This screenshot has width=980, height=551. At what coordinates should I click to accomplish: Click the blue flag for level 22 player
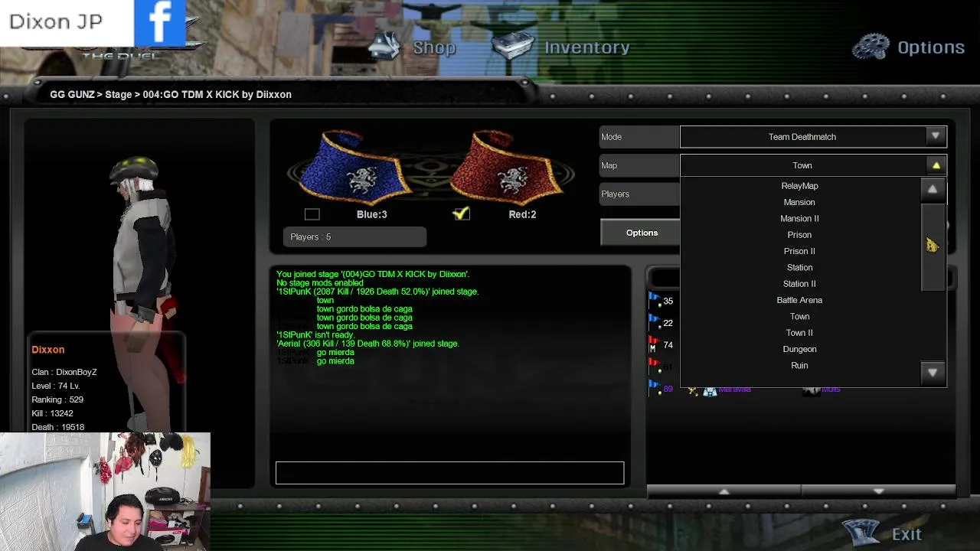654,322
